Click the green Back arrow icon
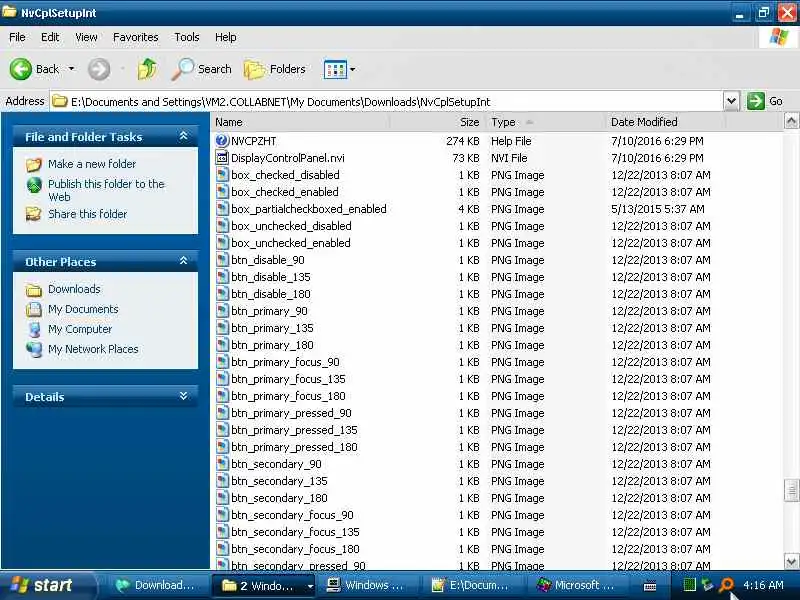This screenshot has height=600, width=800. pyautogui.click(x=20, y=69)
